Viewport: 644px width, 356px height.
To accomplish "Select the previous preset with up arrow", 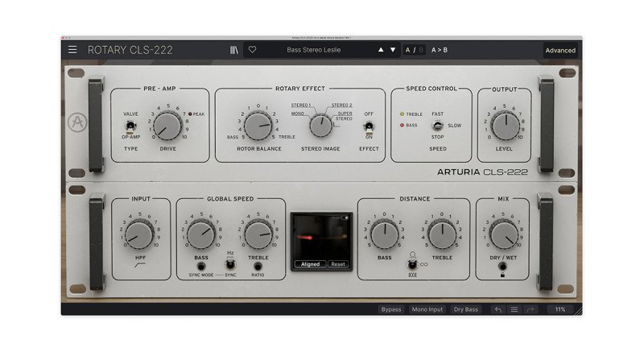I will coord(381,50).
